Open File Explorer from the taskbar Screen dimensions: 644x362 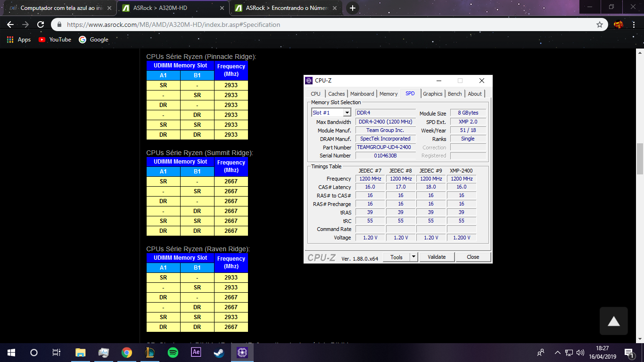[x=81, y=352]
